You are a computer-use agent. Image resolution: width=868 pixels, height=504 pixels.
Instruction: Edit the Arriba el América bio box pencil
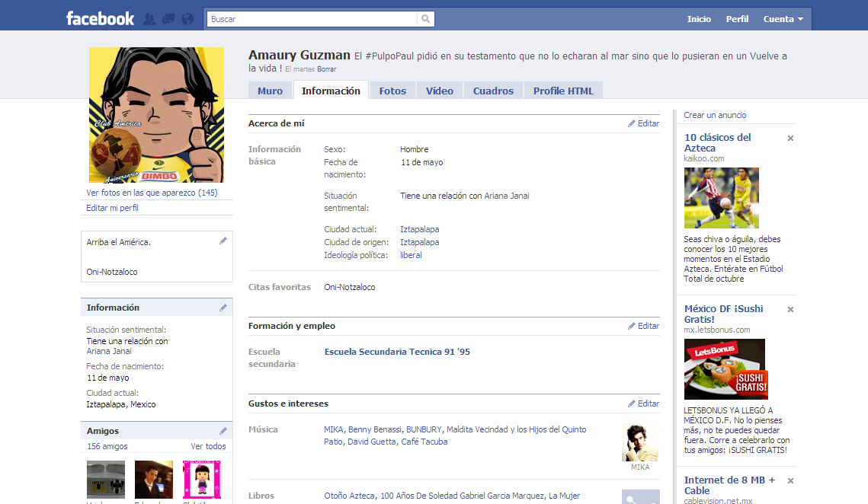pos(223,241)
